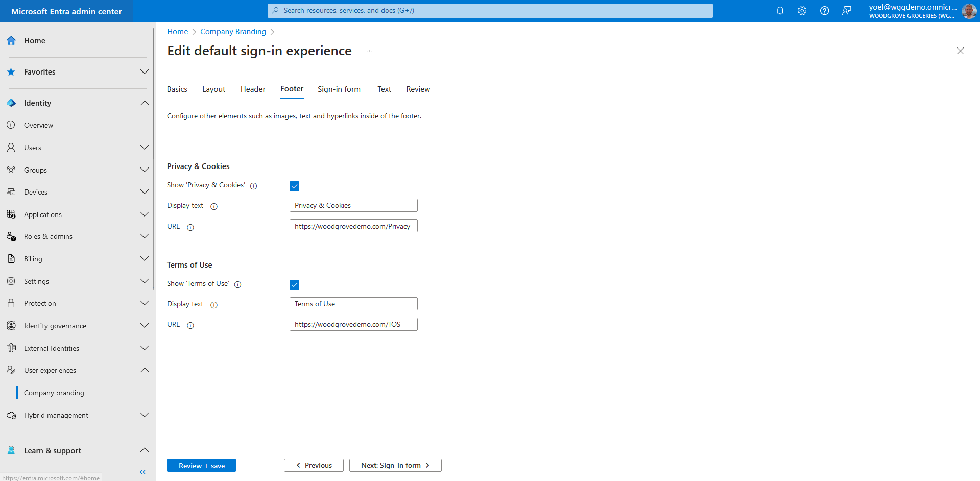The image size is (980, 481).
Task: Uncheck the Show 'Privacy & Cookies' checkbox
Action: click(x=294, y=186)
